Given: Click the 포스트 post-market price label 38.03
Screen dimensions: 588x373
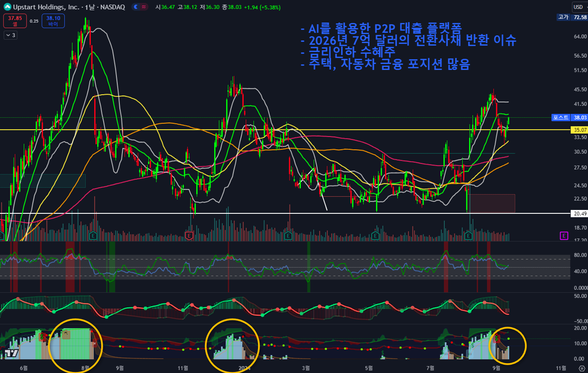Looking at the screenshot, I should (569, 117).
